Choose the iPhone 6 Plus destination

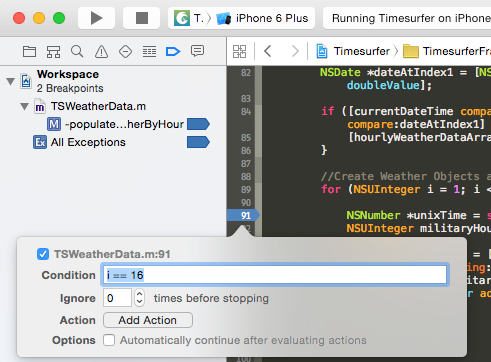click(262, 18)
